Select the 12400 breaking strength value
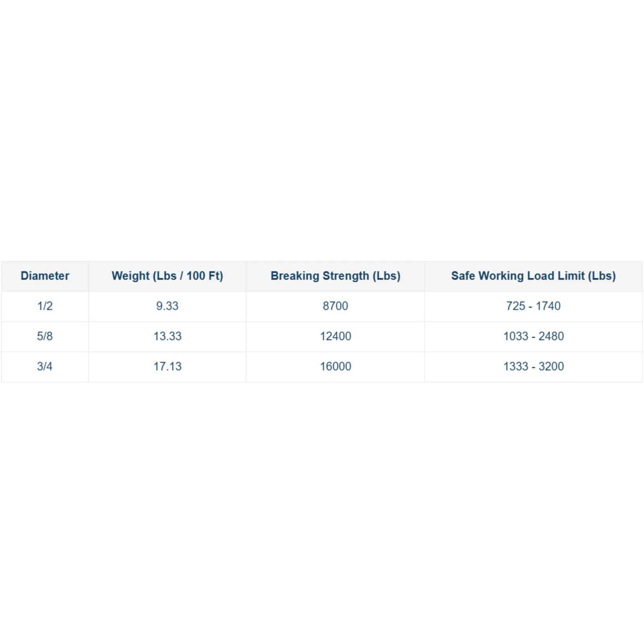Viewport: 644px width, 644px height. [335, 336]
